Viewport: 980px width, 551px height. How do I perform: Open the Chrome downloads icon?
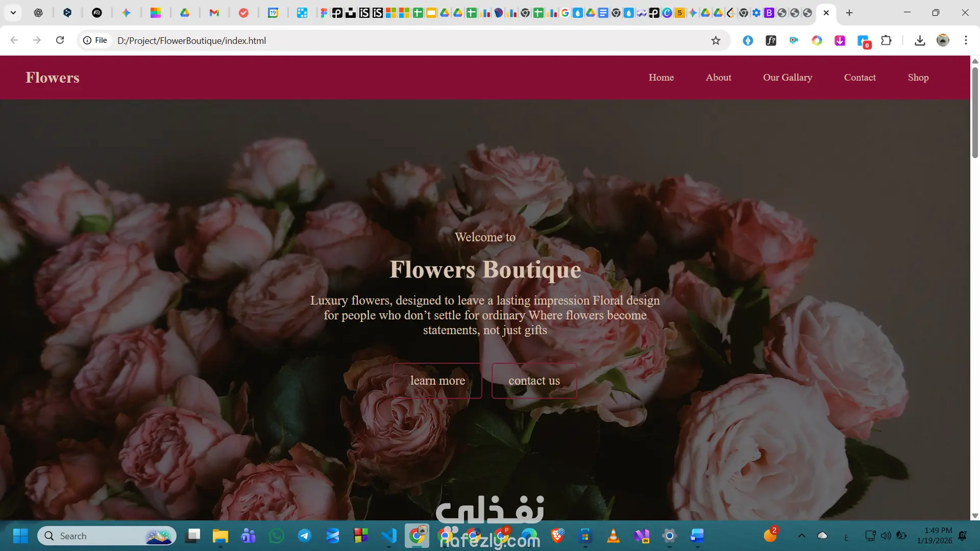coord(920,40)
